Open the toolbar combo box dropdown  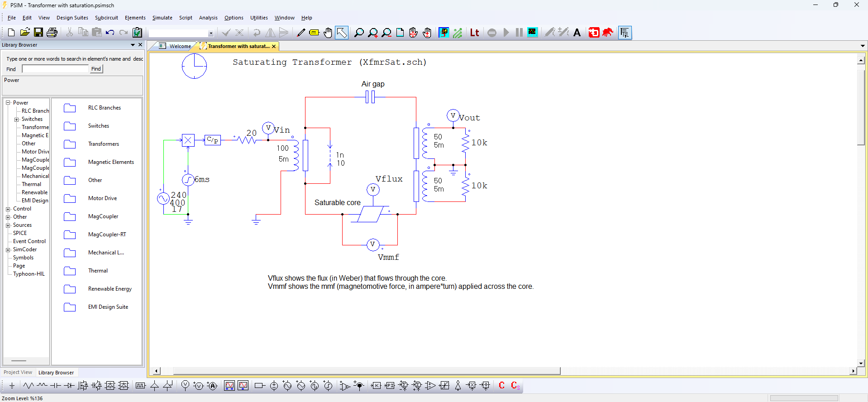210,33
